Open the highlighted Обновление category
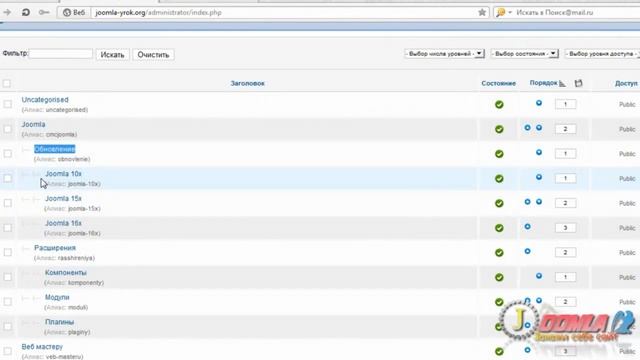640x360 pixels. click(55, 149)
